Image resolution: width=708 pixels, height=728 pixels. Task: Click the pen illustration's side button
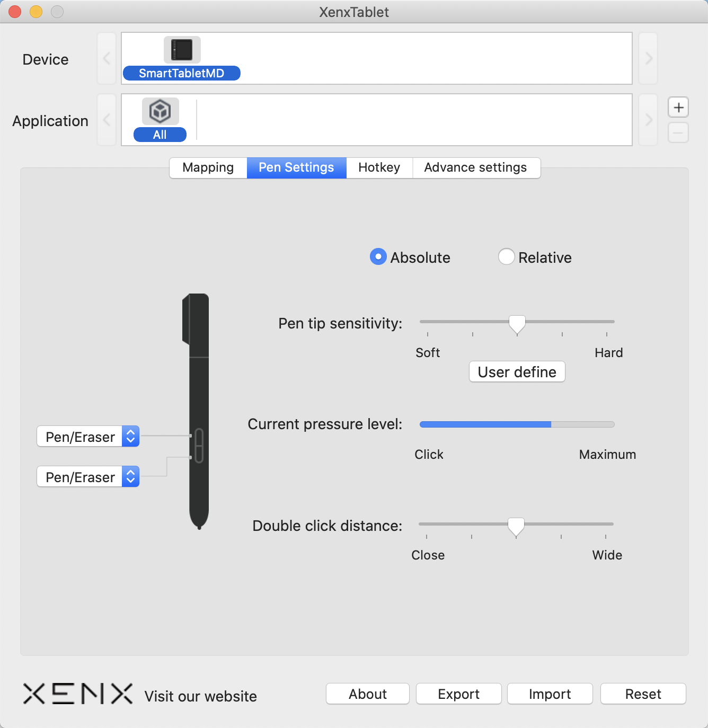coord(199,445)
